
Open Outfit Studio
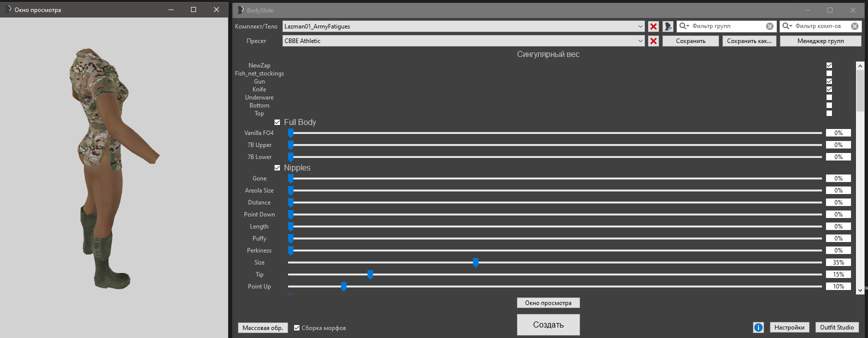(x=836, y=327)
